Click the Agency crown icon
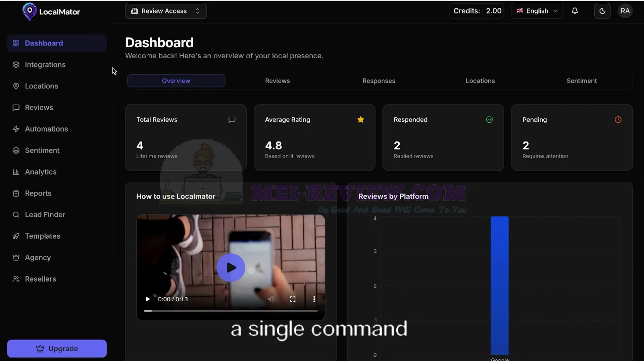 coord(16,258)
